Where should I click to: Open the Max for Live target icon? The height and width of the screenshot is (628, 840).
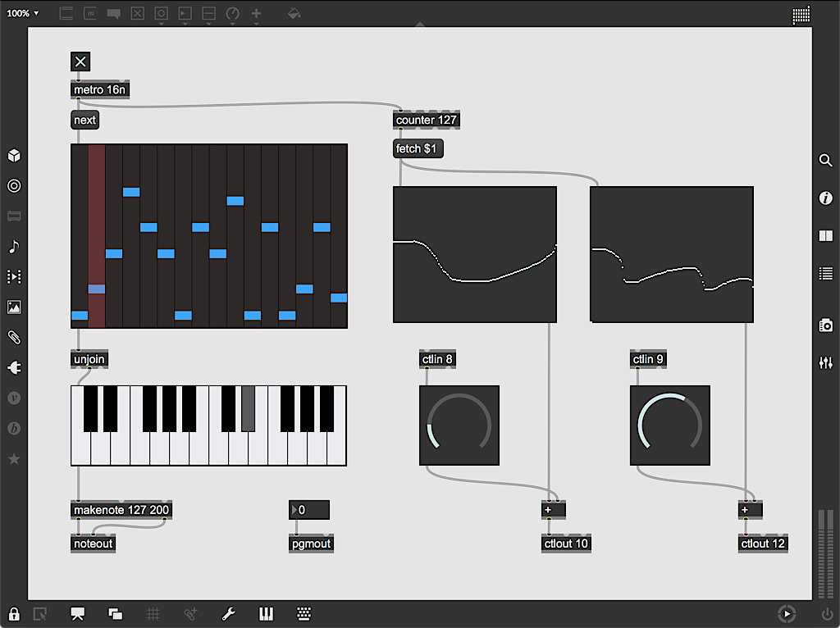(14, 186)
